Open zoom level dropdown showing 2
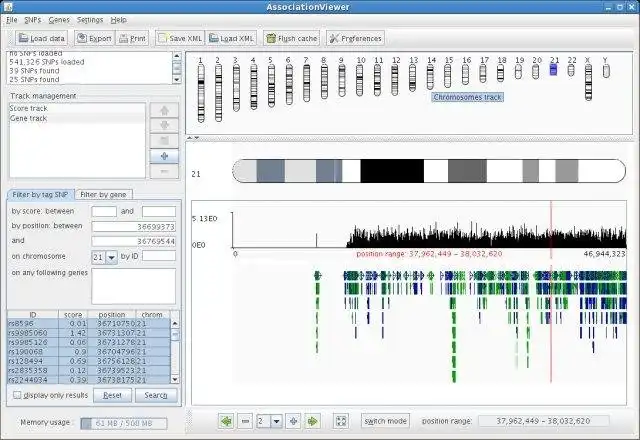Viewport: 640px width, 440px height. (277, 421)
